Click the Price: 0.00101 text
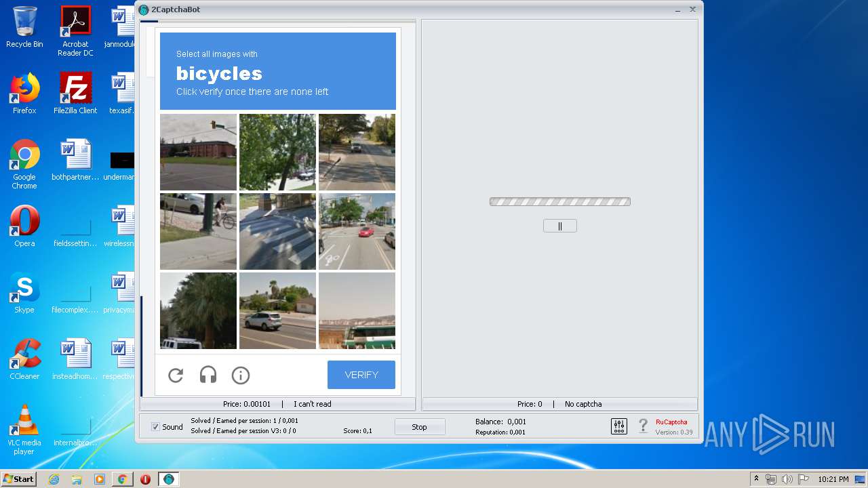The image size is (868, 488). coord(247,404)
